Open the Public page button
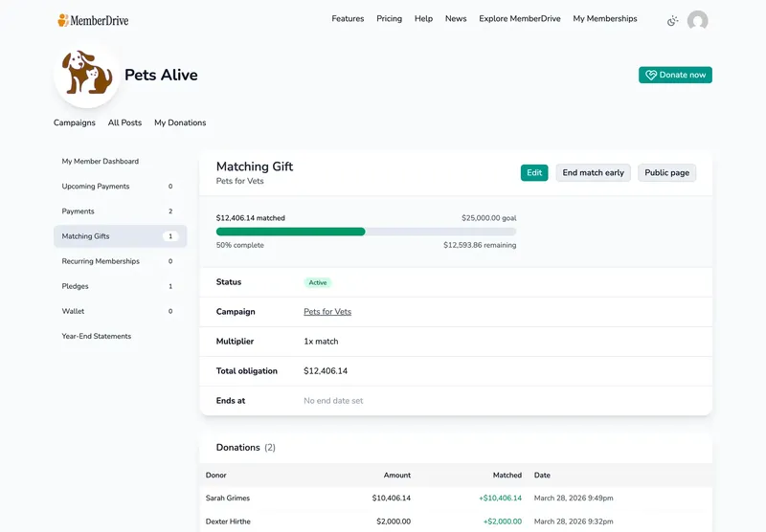The width and height of the screenshot is (766, 532). (x=666, y=173)
